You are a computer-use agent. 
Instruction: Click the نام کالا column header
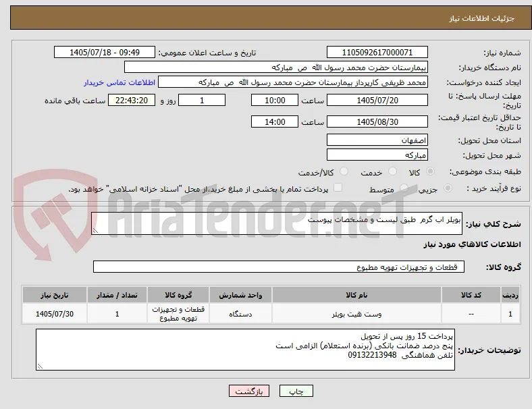pos(356,295)
